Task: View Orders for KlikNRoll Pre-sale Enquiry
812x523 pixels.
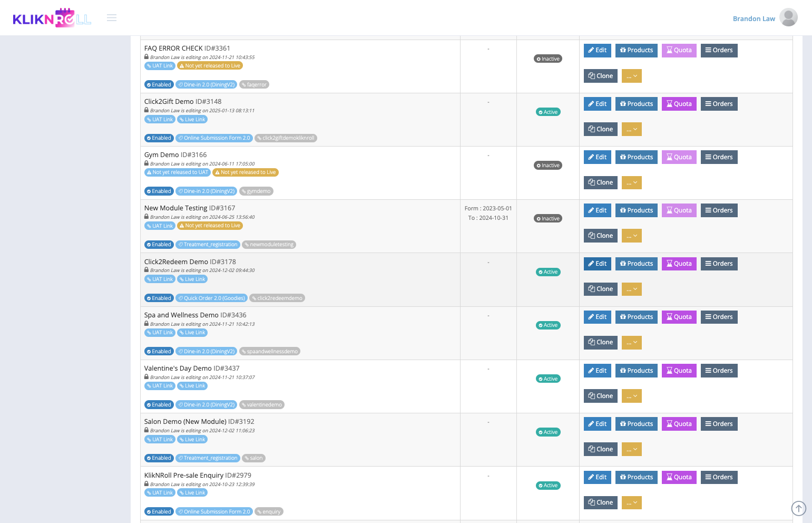Action: click(719, 477)
